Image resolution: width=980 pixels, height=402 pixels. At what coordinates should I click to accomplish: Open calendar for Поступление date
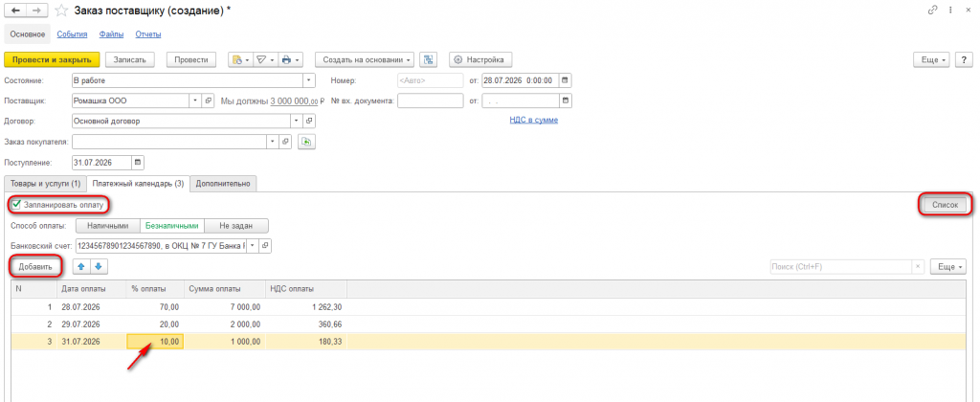pyautogui.click(x=138, y=162)
